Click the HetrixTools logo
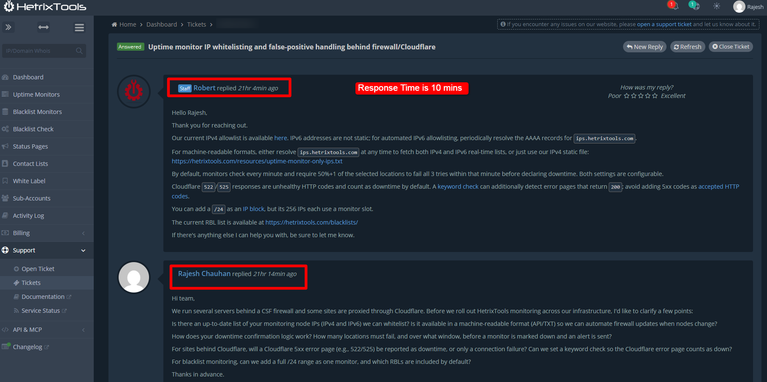 (x=44, y=7)
